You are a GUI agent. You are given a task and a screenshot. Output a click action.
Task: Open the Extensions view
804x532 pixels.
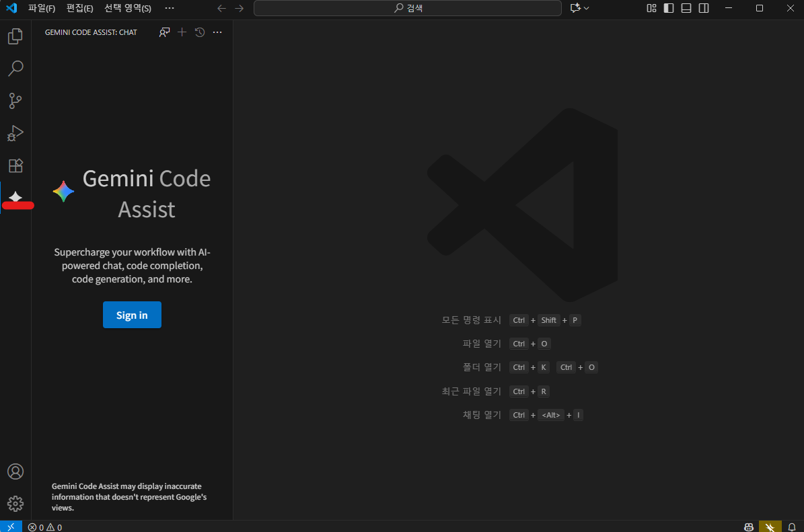click(15, 165)
